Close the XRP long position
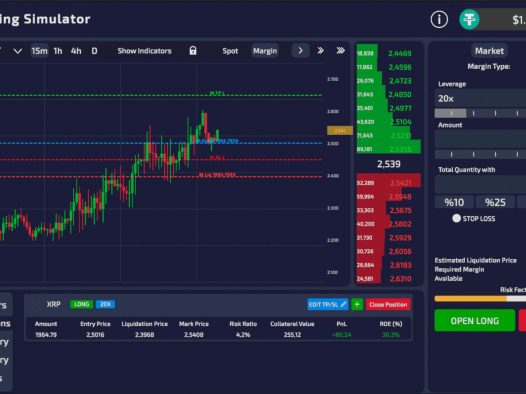The image size is (526, 394). coord(388,304)
